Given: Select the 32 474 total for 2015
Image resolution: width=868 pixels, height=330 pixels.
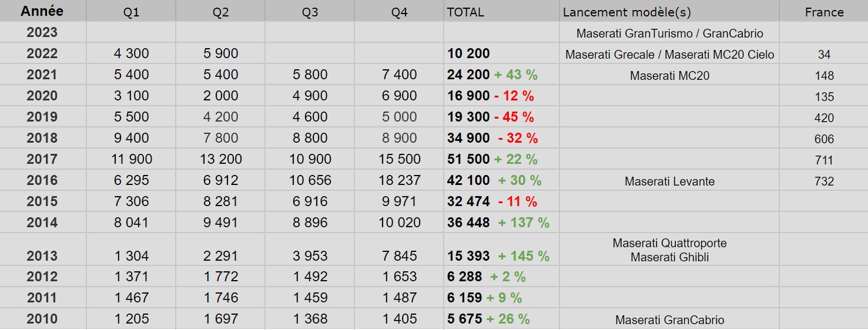Looking at the screenshot, I should [x=468, y=201].
